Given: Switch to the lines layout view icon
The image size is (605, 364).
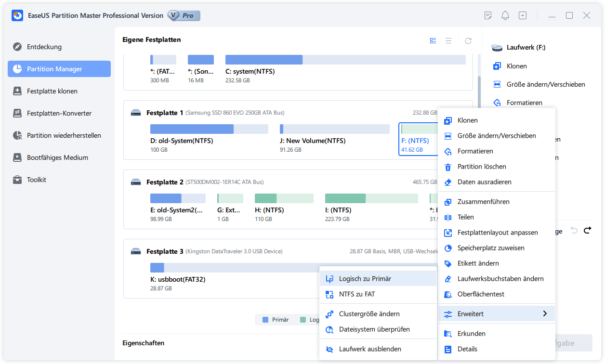Looking at the screenshot, I should [x=448, y=41].
